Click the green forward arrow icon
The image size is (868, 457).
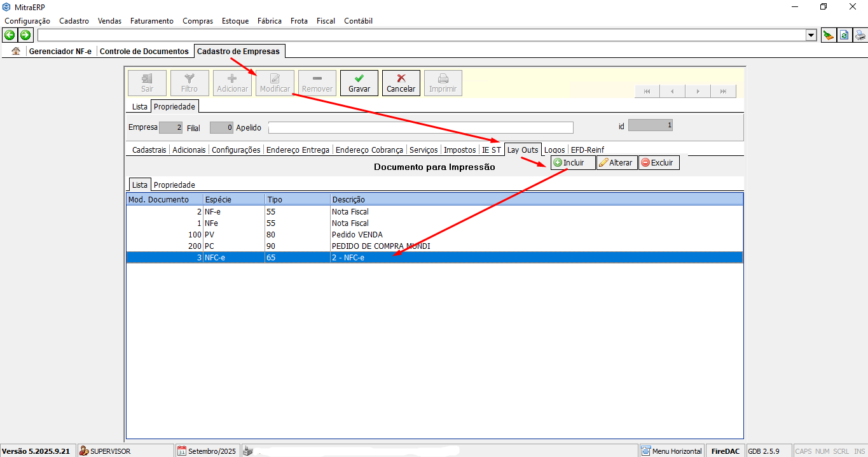tap(25, 35)
